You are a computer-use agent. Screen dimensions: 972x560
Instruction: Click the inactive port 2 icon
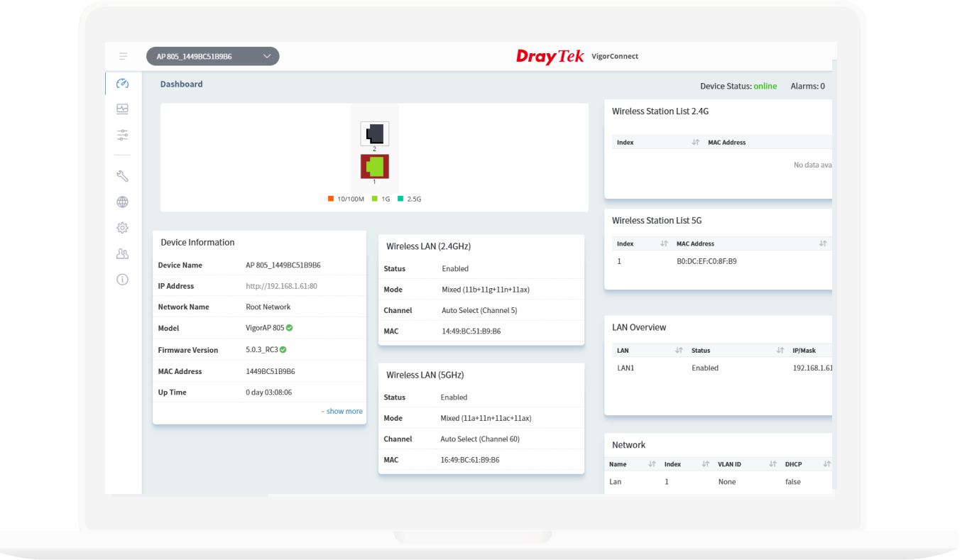[x=375, y=133]
